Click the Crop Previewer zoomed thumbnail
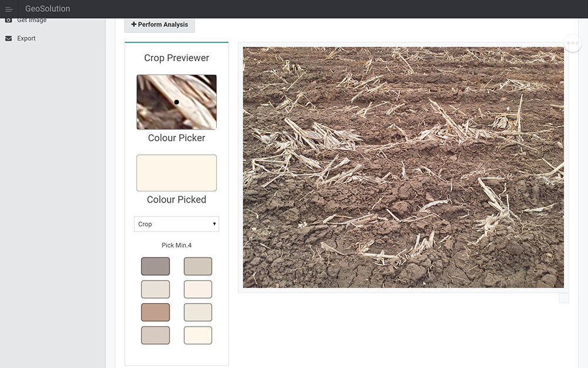This screenshot has height=368, width=588. point(176,102)
